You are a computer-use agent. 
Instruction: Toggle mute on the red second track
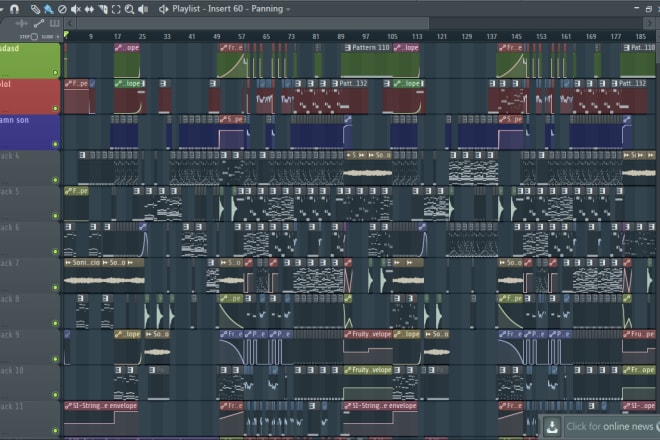click(55, 109)
